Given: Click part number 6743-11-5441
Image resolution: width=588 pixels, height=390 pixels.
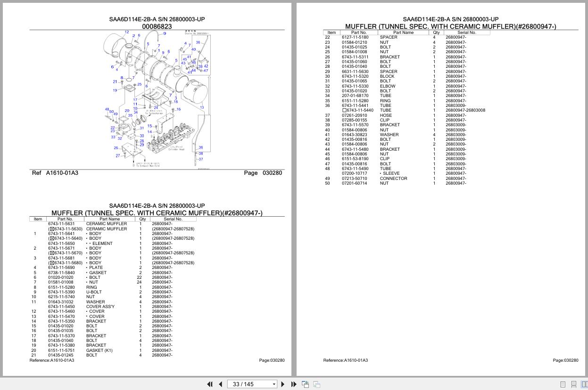Looking at the screenshot, I should [x=355, y=106].
